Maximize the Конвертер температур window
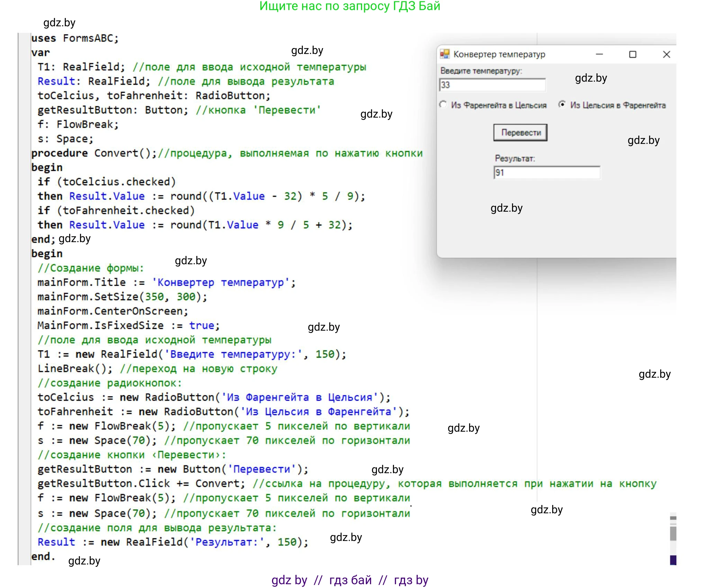701x588 pixels. click(x=632, y=54)
